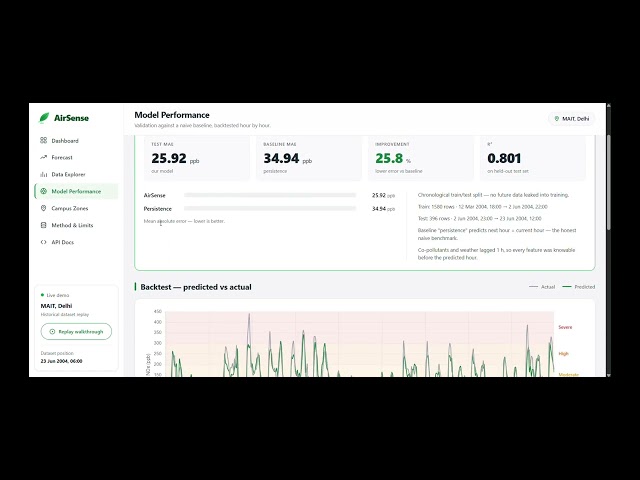Screen dimensions: 640x480
Task: Click the Model Performance sidebar icon
Action: coord(44,191)
